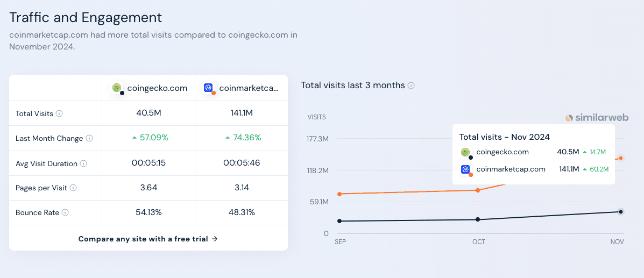The height and width of the screenshot is (278, 644).
Task: Click the Pages per Visit row label
Action: pyautogui.click(x=41, y=188)
